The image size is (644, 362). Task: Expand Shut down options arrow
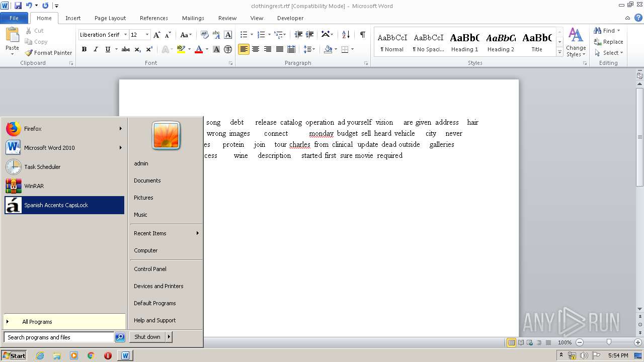169,337
